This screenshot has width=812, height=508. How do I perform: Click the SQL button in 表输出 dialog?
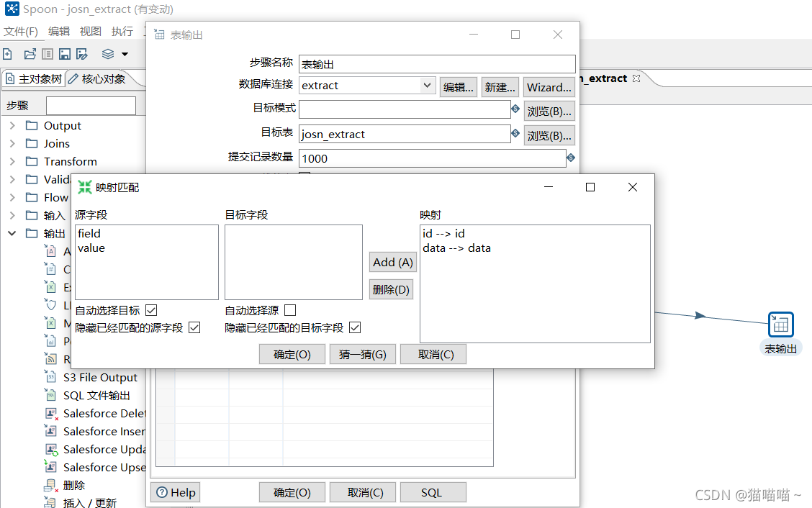(433, 492)
